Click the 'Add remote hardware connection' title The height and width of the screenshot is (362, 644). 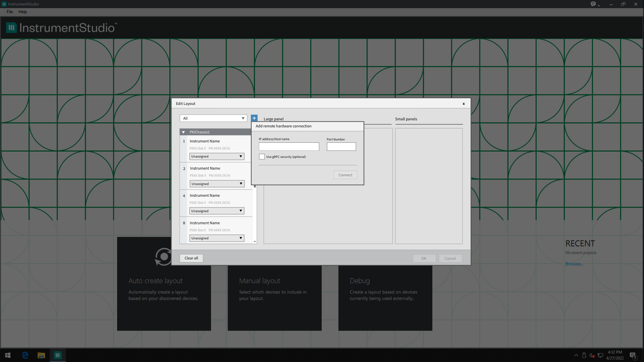(283, 126)
